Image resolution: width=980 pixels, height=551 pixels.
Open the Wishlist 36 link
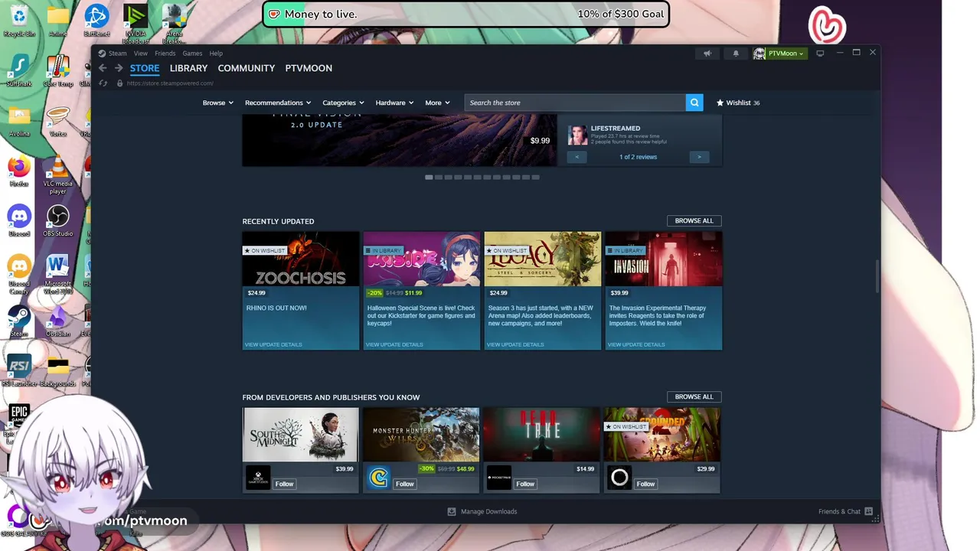click(x=738, y=103)
